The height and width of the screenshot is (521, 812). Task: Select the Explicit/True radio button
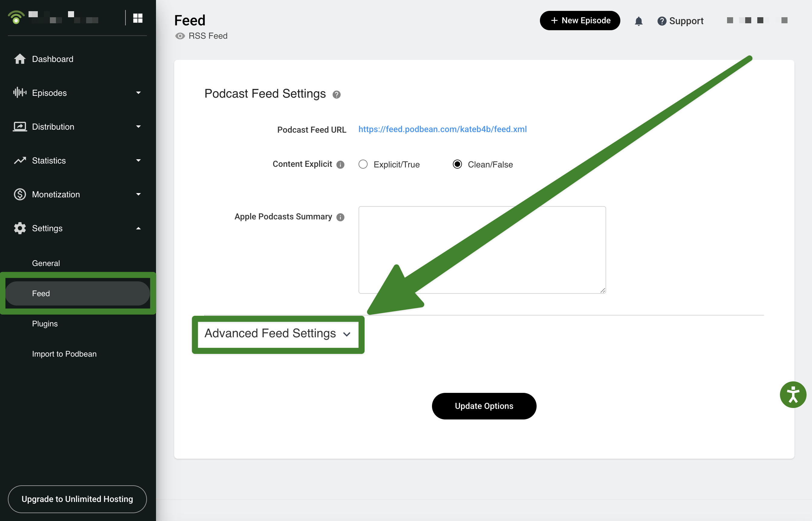[x=363, y=164]
